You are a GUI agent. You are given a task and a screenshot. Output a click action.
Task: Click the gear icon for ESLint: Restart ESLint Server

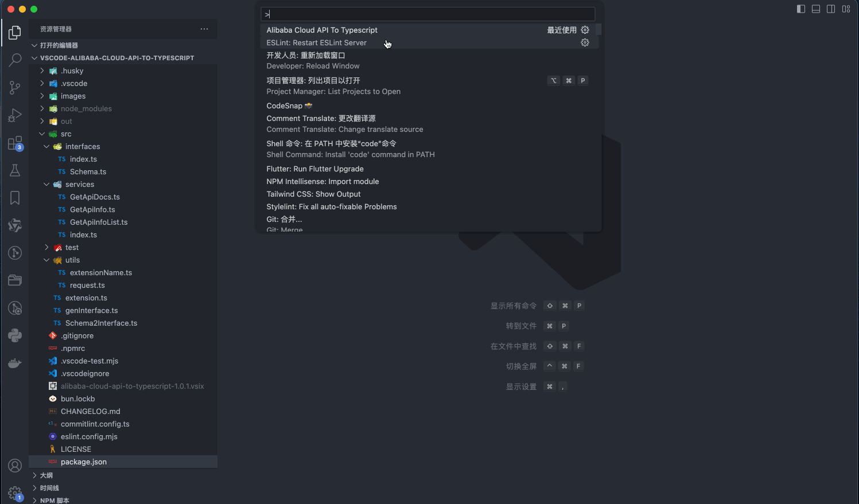pyautogui.click(x=585, y=42)
